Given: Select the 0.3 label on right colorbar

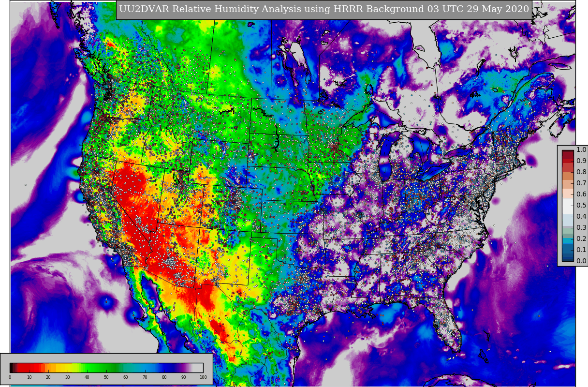Looking at the screenshot, I should (x=581, y=228).
